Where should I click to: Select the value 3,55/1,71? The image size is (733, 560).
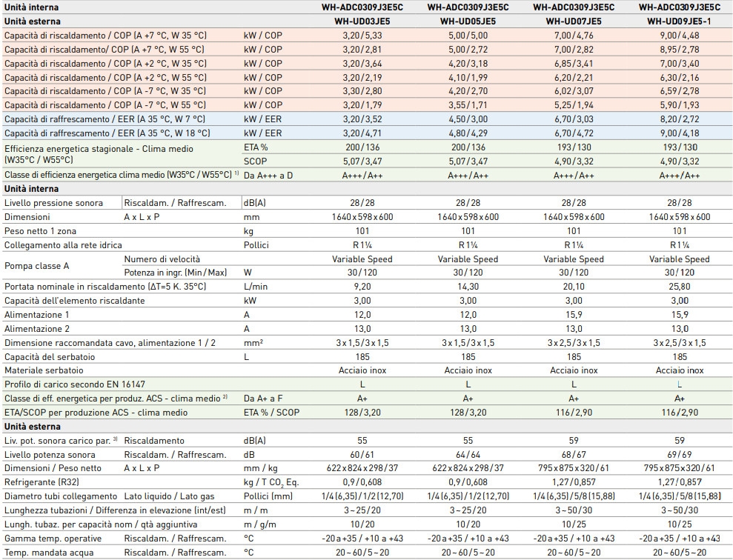click(468, 105)
